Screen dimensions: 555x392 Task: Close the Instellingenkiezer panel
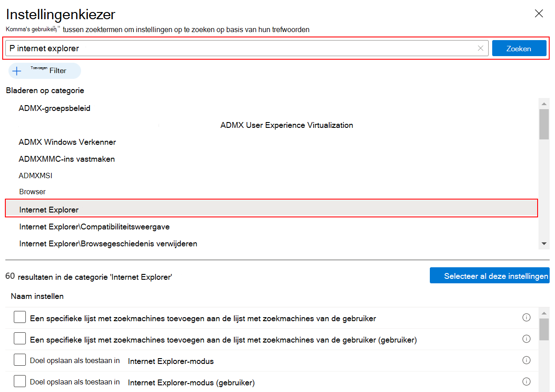coord(539,13)
